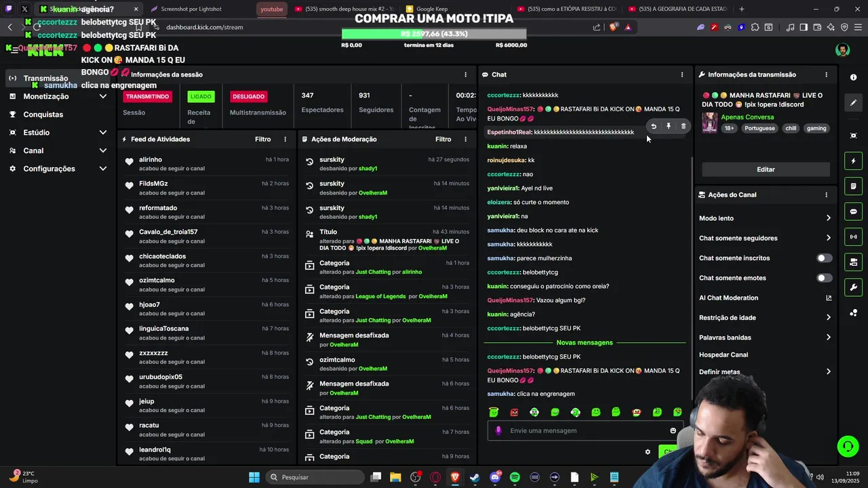Click Cavalo_de_troia157 in activity feed
Viewport: 868px width, 488px height.
point(207,236)
